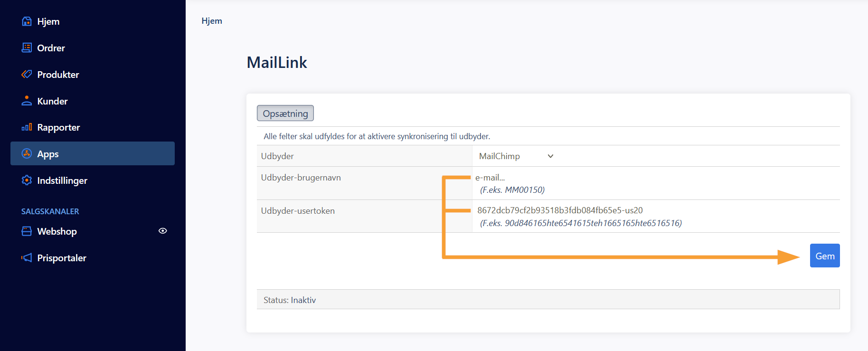Open Webshop sales channel label

click(57, 231)
